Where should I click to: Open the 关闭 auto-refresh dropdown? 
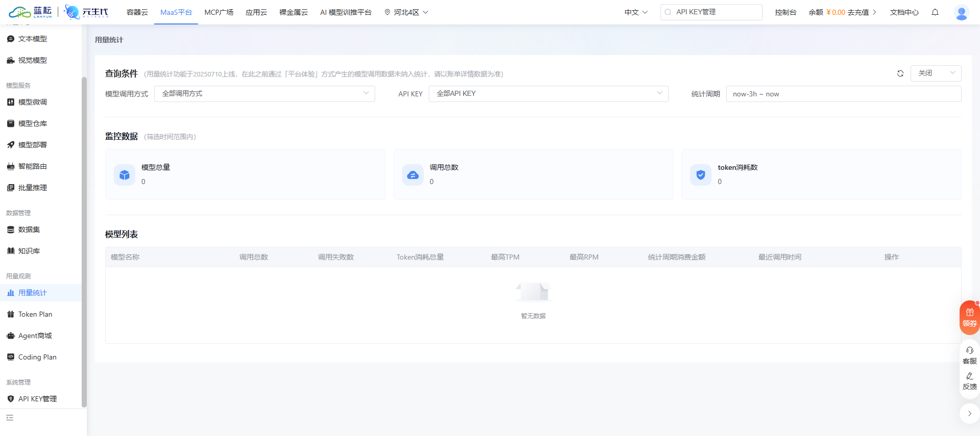tap(936, 73)
